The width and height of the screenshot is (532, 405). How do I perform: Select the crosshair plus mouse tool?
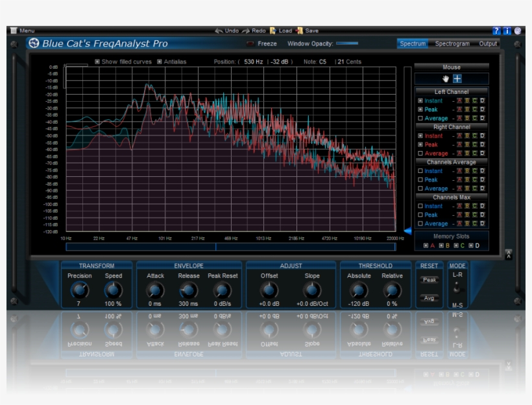click(457, 79)
